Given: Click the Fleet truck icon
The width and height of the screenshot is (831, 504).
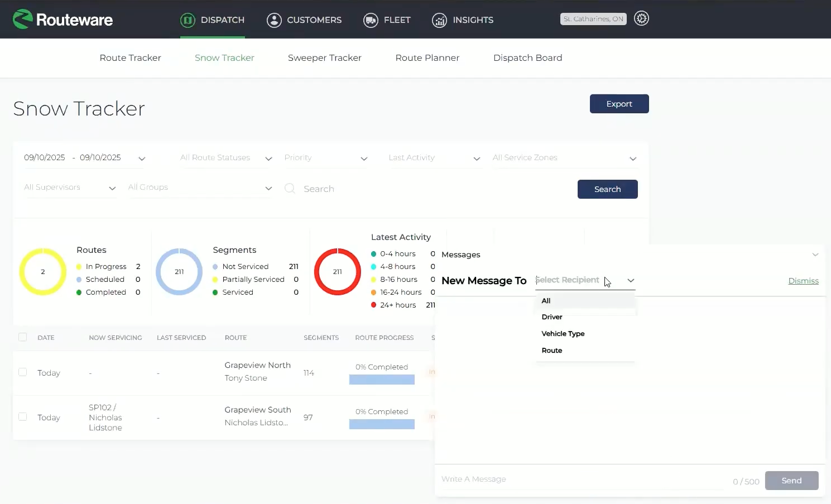Looking at the screenshot, I should [x=371, y=20].
